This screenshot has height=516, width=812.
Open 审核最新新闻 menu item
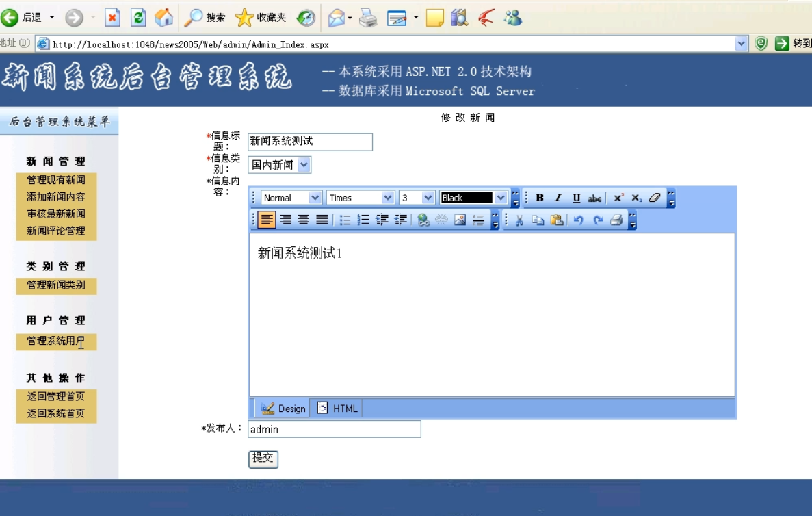[56, 214]
